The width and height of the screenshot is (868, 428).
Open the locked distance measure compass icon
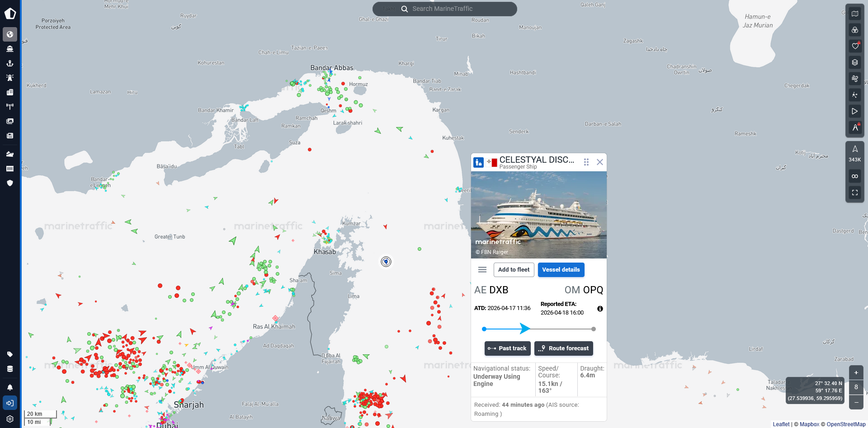(855, 127)
